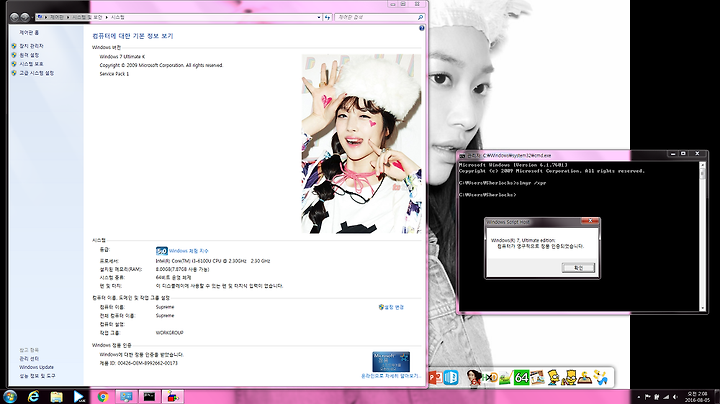Click cmd.exe scrollbar down arrow

702,308
